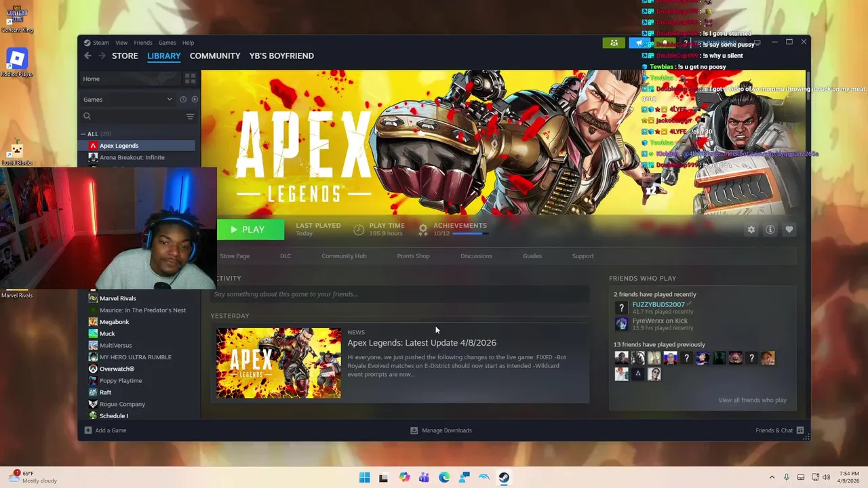Switch to the COMMUNITY section

(215, 56)
